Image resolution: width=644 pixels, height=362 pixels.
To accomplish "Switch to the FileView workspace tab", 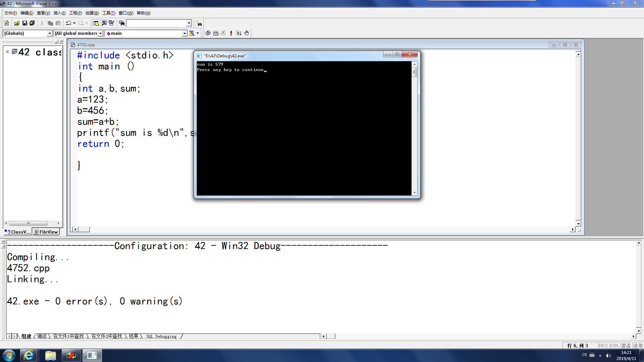I will click(46, 232).
